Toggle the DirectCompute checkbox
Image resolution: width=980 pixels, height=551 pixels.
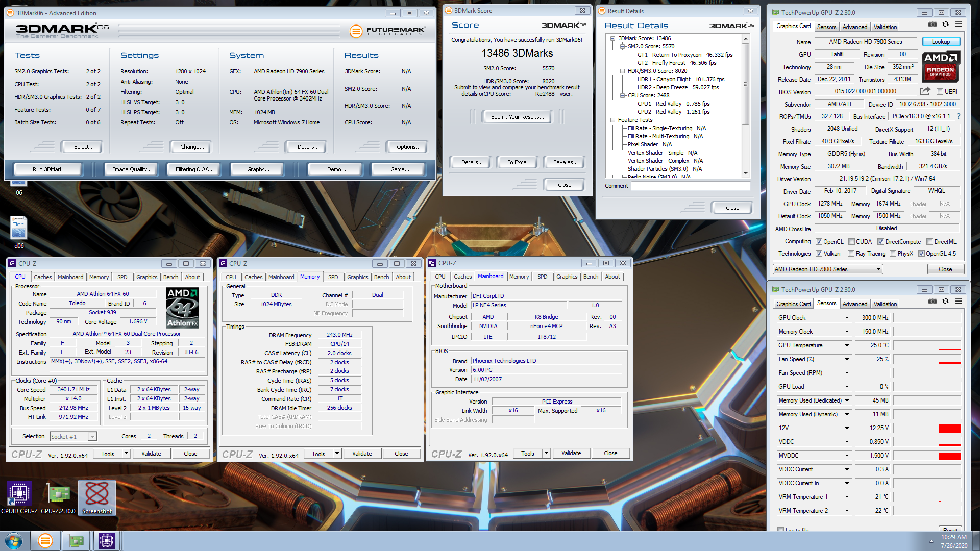tap(880, 242)
